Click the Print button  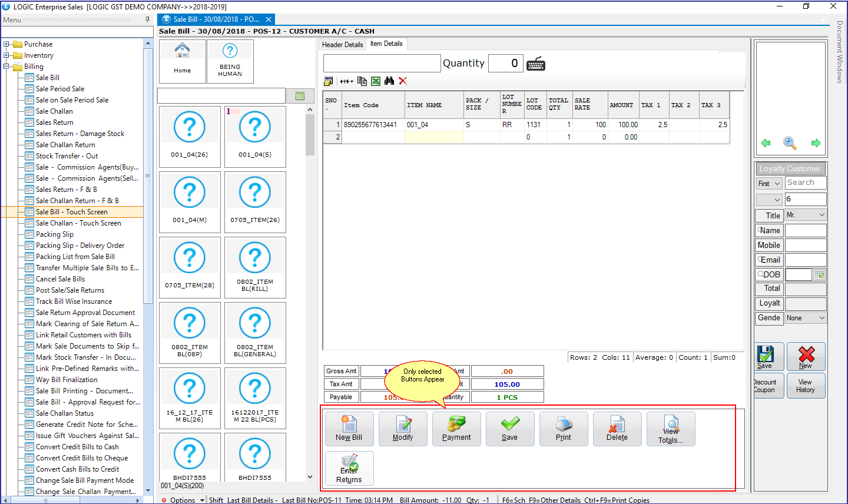point(564,429)
